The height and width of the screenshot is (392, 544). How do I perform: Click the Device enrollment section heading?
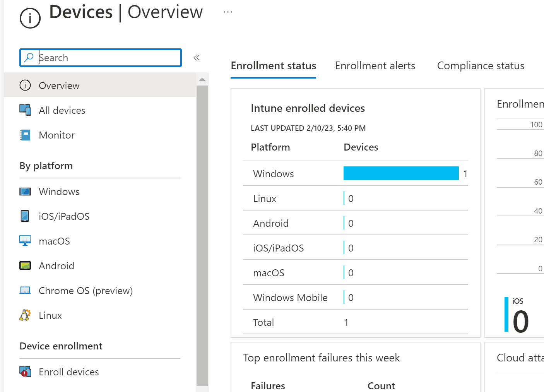61,346
